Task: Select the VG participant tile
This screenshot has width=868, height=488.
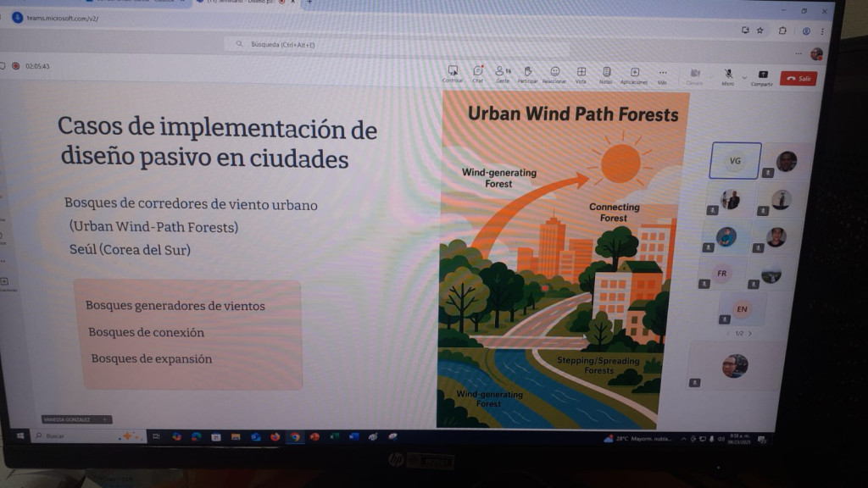Action: (x=734, y=160)
